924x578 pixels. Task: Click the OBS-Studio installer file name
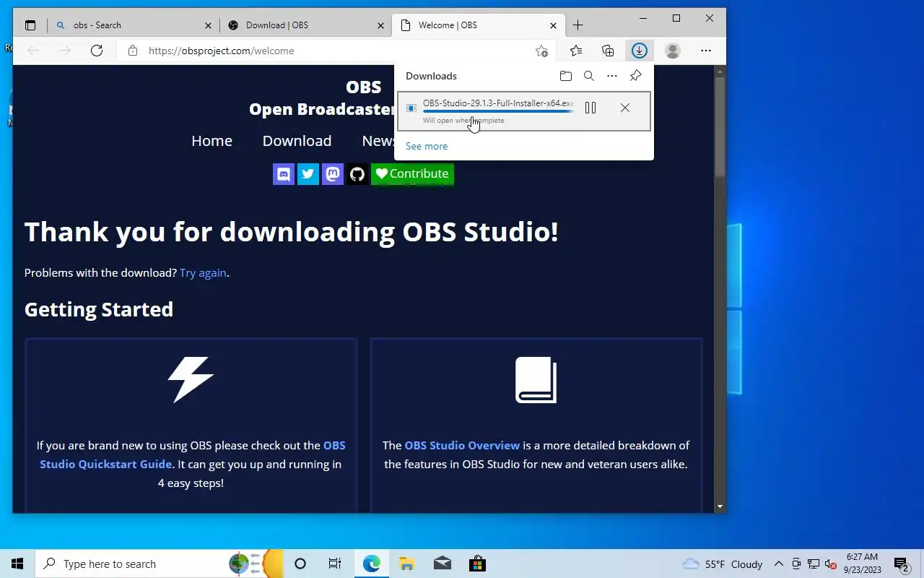(x=498, y=103)
